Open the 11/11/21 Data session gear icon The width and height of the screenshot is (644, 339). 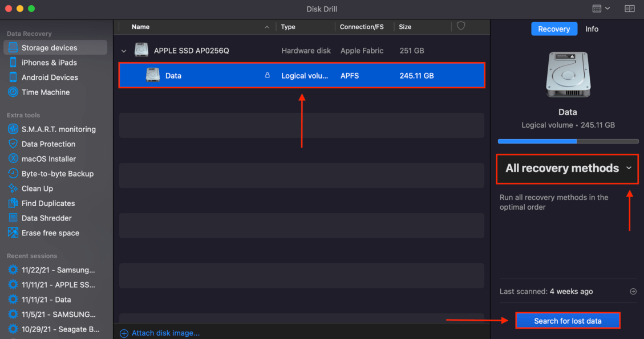pyautogui.click(x=13, y=299)
